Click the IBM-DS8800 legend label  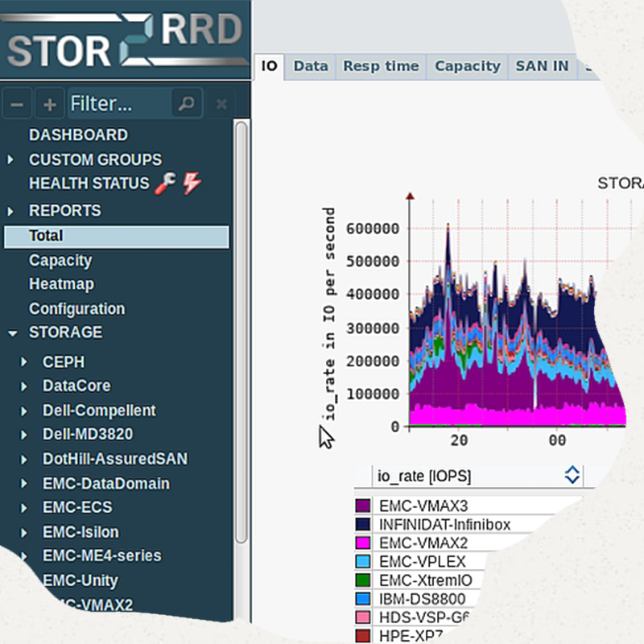(423, 599)
